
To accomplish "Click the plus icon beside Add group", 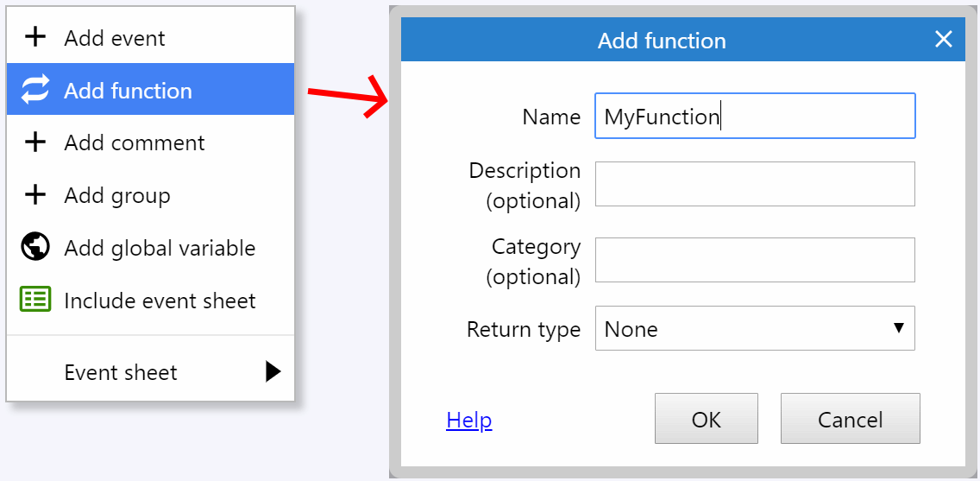I will tap(35, 195).
